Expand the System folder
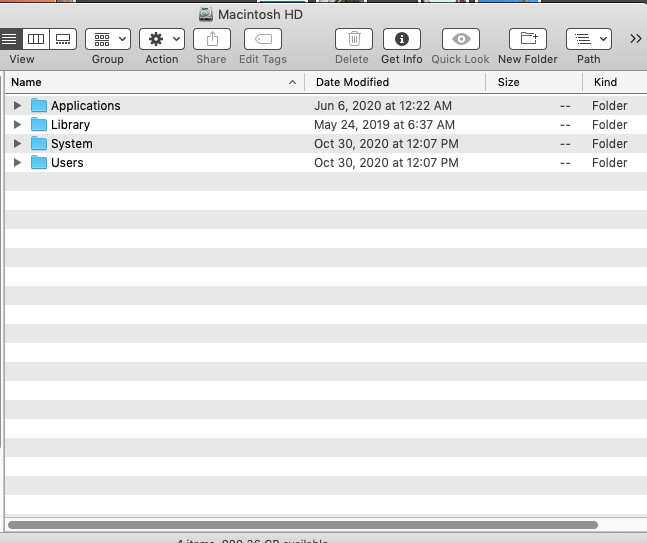 (17, 144)
